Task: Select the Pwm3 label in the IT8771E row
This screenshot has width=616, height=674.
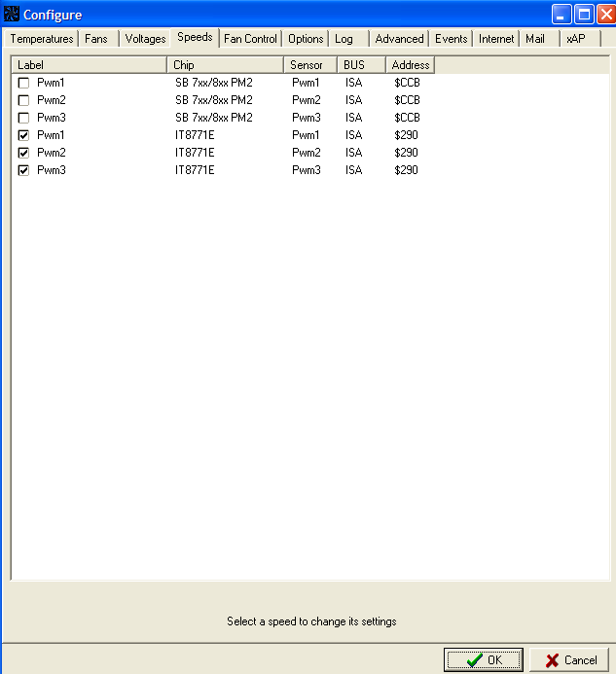Action: 52,170
